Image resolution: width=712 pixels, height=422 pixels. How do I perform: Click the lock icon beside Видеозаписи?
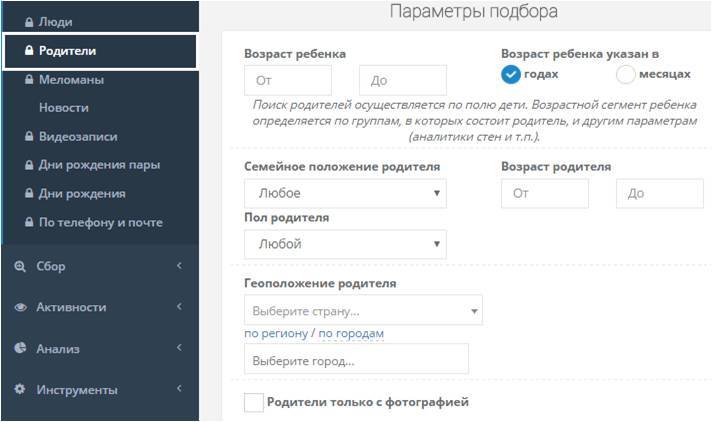point(29,136)
